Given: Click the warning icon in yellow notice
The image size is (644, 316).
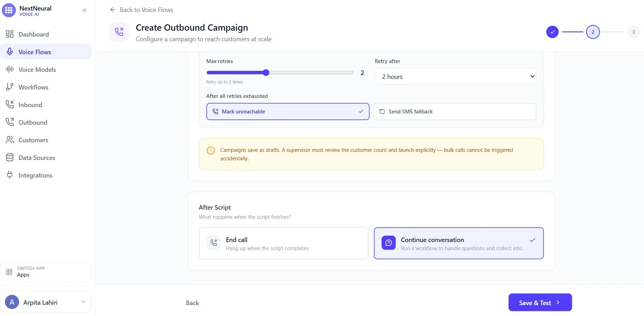Looking at the screenshot, I should click(x=211, y=150).
